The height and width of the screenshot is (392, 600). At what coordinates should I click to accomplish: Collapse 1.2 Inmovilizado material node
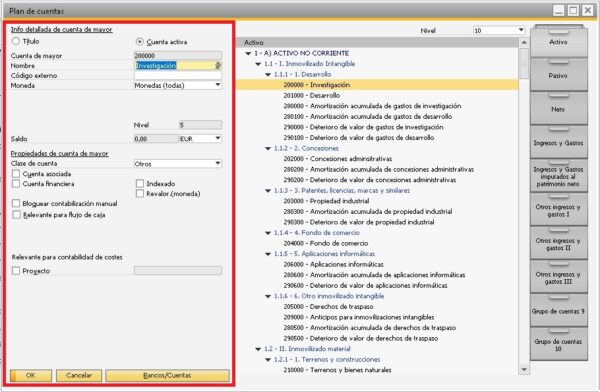pos(258,349)
